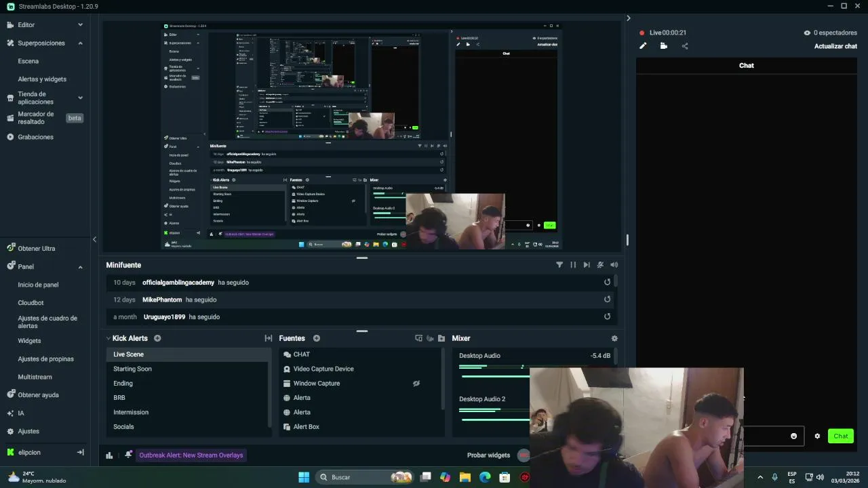Select Socials scene
868x488 pixels.
[188, 427]
